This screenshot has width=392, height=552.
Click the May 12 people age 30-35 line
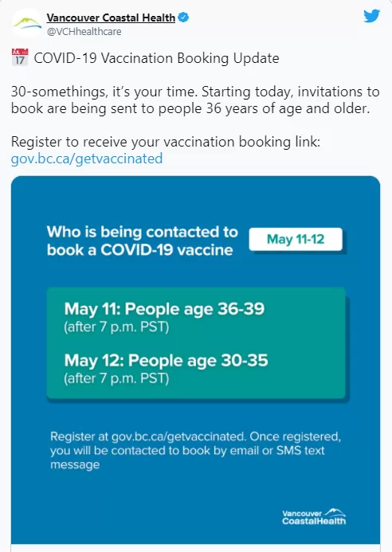pos(166,360)
